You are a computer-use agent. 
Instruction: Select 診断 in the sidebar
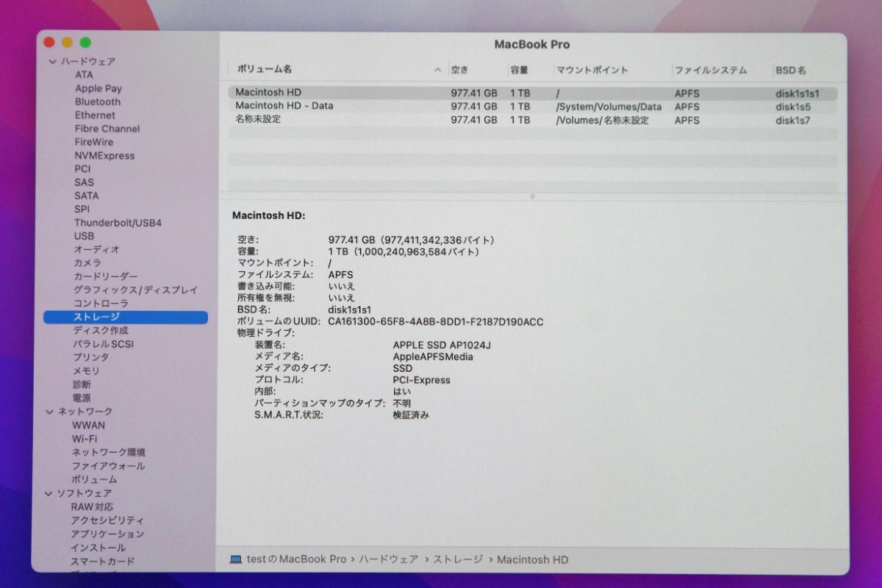82,384
